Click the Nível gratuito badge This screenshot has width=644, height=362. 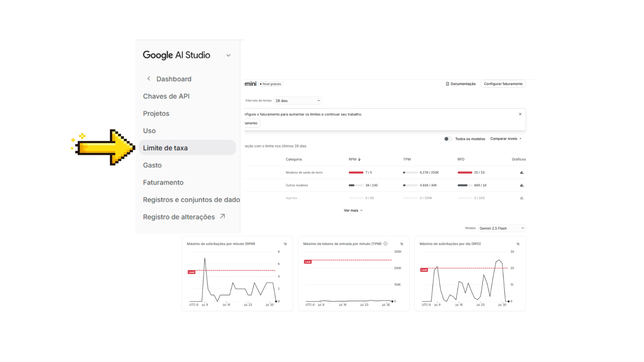[x=271, y=84]
